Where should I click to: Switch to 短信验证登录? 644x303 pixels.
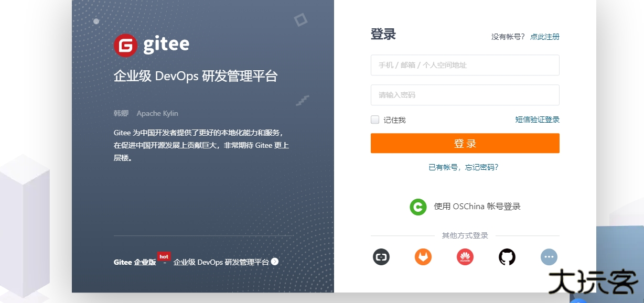pyautogui.click(x=537, y=120)
